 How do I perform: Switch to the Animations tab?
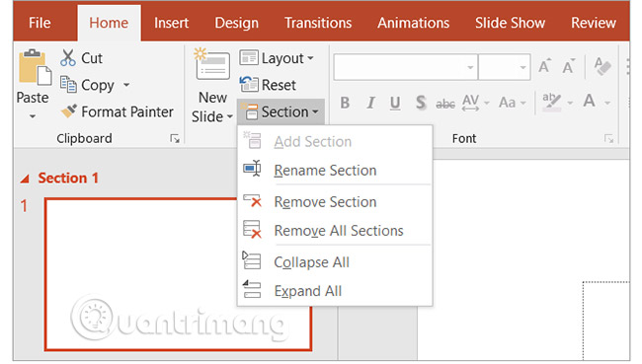(x=413, y=23)
